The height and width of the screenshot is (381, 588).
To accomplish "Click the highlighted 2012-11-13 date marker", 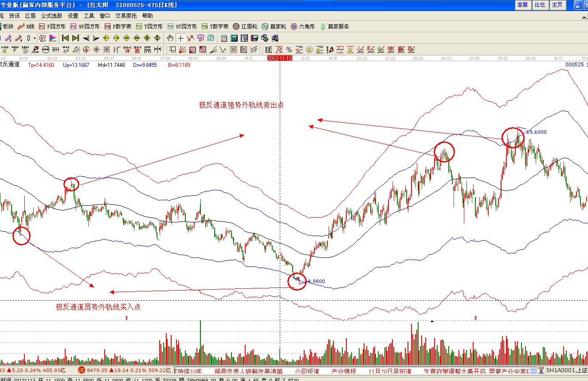I will point(279,58).
